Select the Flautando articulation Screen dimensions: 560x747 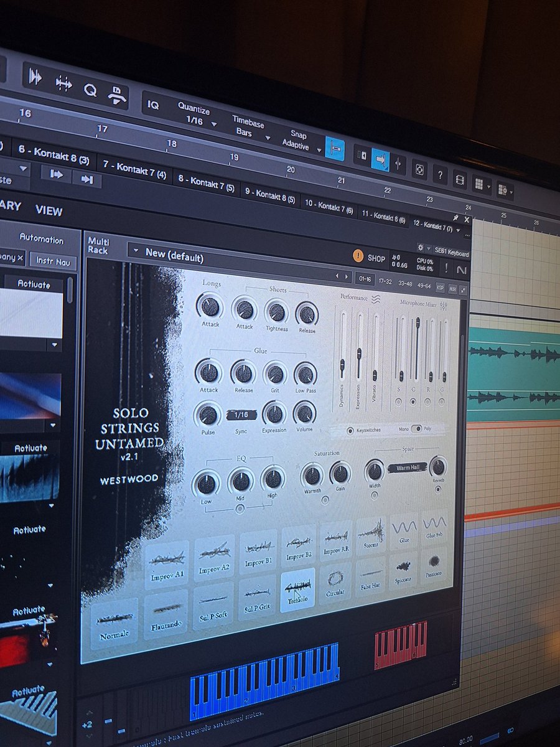tap(167, 614)
